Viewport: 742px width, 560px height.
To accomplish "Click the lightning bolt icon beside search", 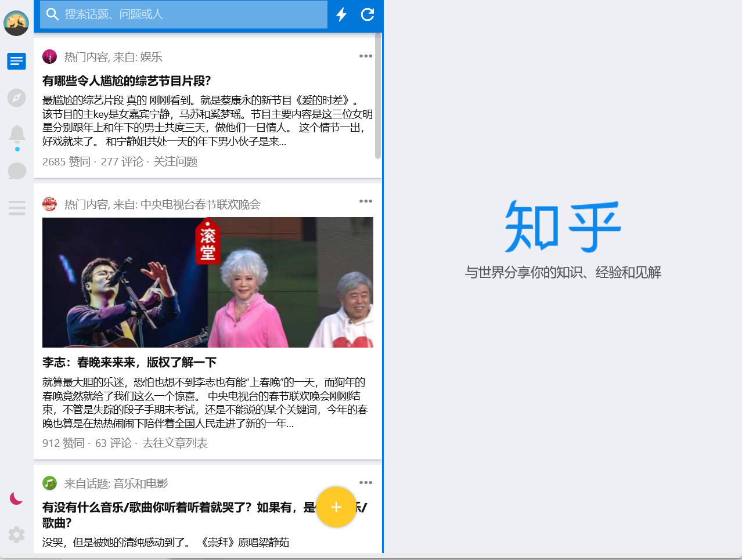I will 341,15.
